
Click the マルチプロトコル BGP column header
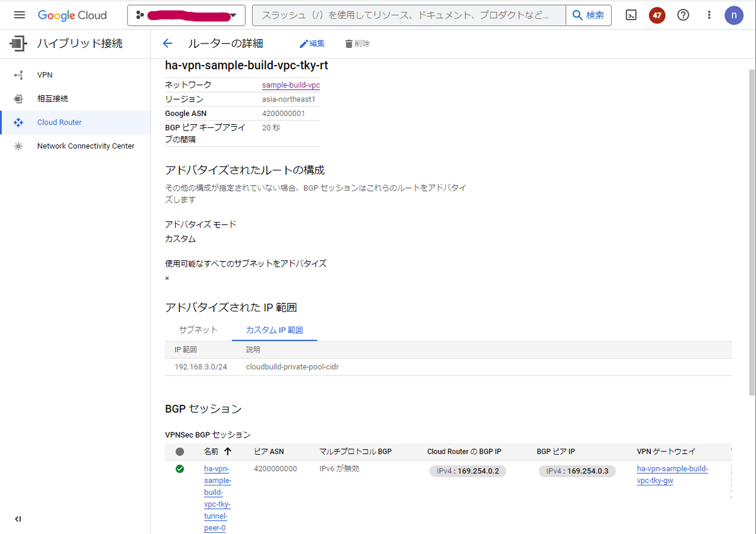point(355,451)
